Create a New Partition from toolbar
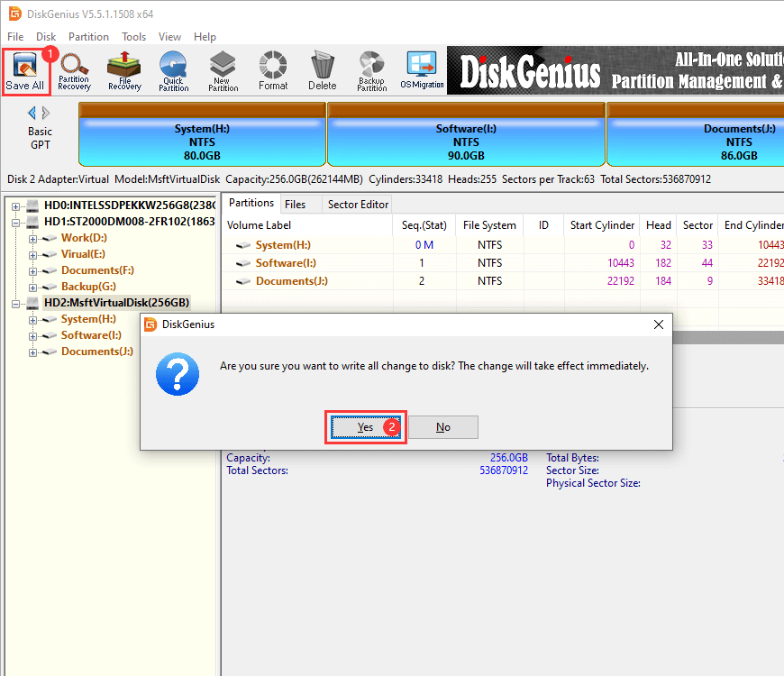Image resolution: width=784 pixels, height=676 pixels. [x=223, y=70]
